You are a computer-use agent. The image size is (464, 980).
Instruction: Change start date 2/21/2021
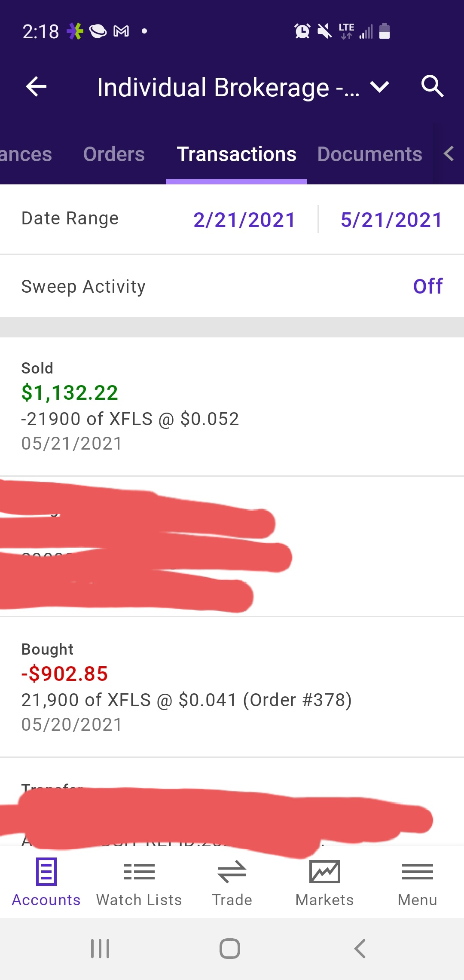244,220
